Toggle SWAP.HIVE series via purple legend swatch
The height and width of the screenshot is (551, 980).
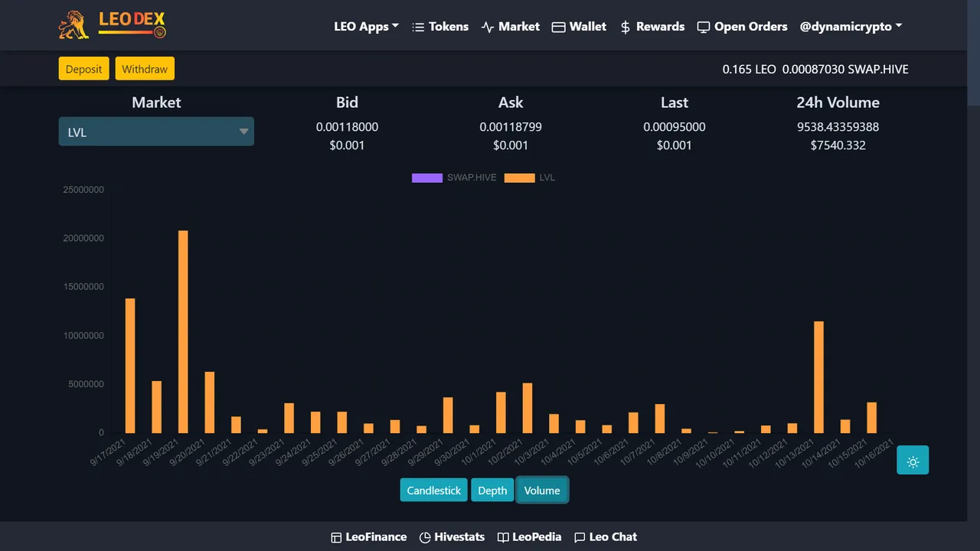tap(427, 178)
